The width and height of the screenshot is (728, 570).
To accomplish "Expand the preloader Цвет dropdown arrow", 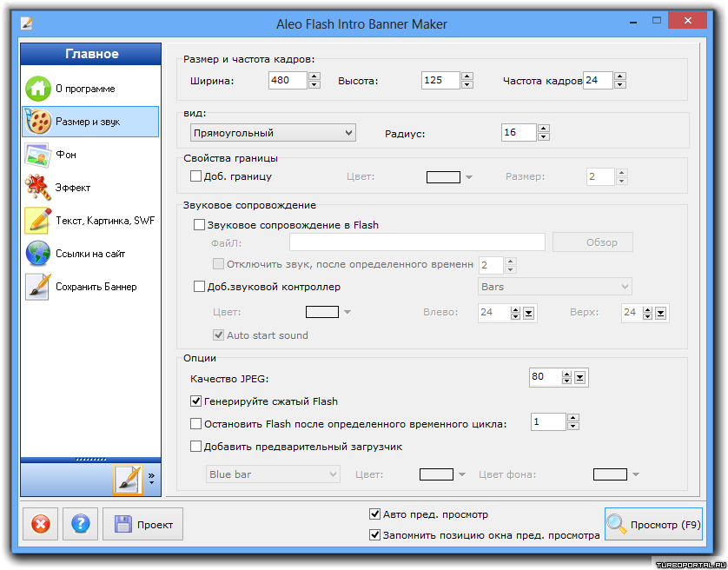I will coord(462,474).
